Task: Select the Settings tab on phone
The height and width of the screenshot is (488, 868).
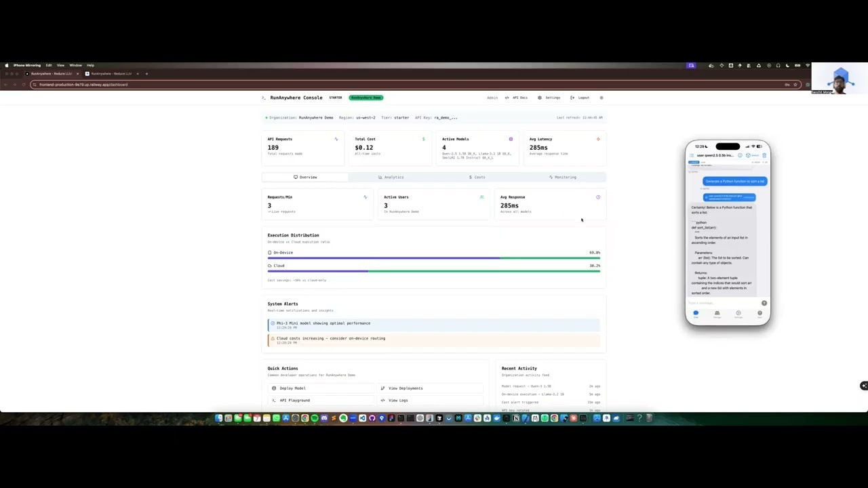Action: tap(738, 314)
